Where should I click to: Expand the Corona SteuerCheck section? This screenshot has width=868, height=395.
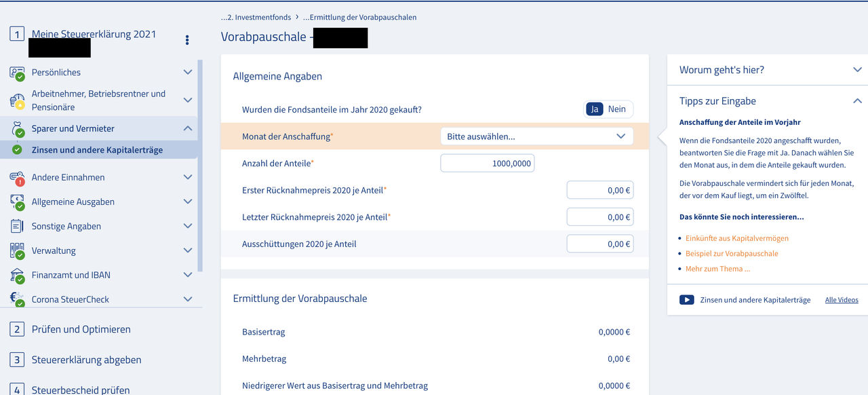[x=188, y=299]
